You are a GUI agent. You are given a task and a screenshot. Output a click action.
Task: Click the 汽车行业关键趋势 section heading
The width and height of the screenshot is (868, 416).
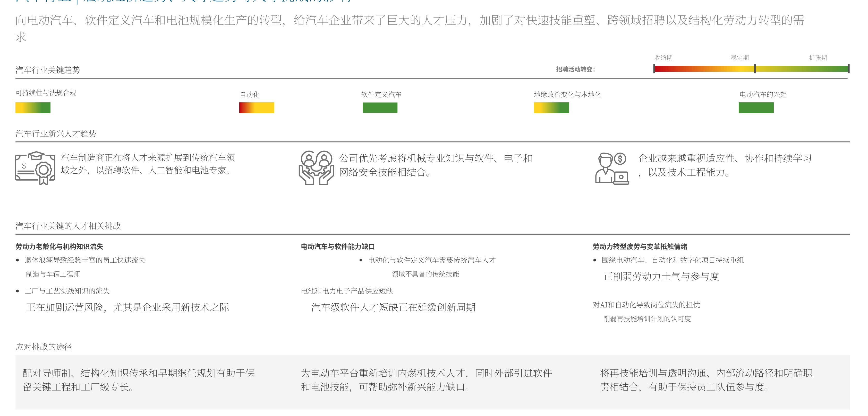coord(48,70)
